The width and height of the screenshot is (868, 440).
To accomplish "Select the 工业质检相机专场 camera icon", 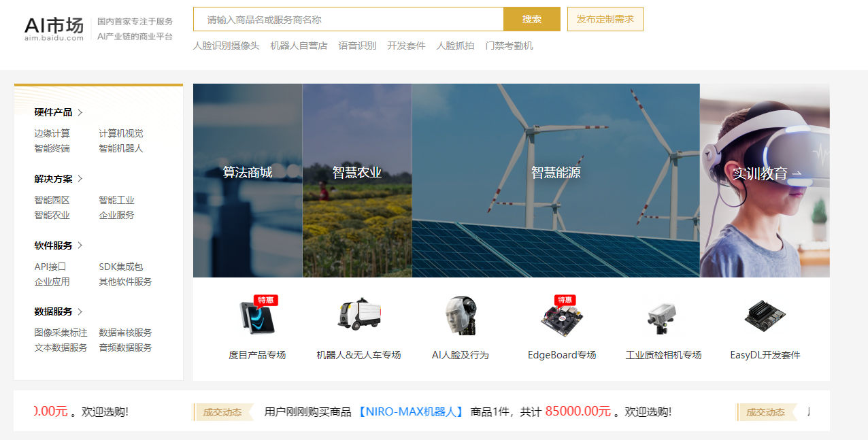I will [663, 317].
